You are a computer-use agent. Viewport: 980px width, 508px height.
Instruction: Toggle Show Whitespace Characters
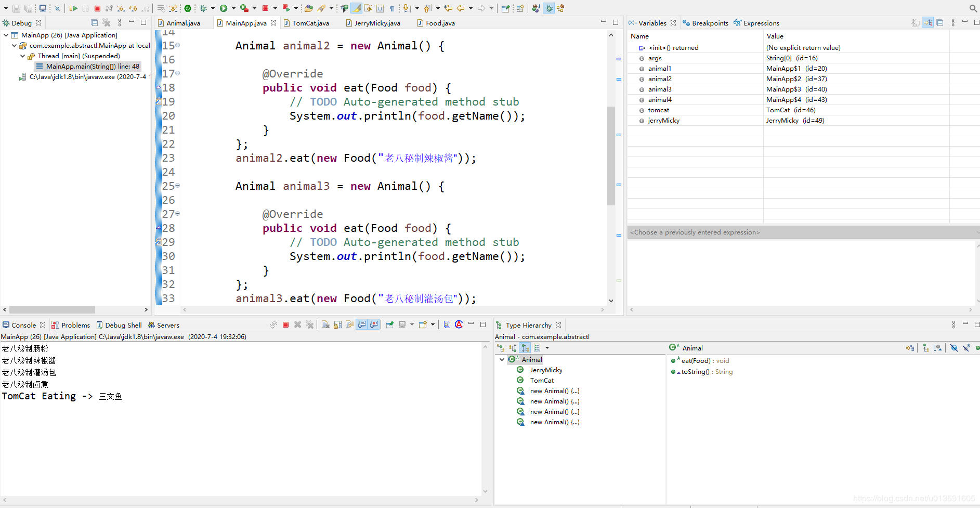click(x=393, y=8)
